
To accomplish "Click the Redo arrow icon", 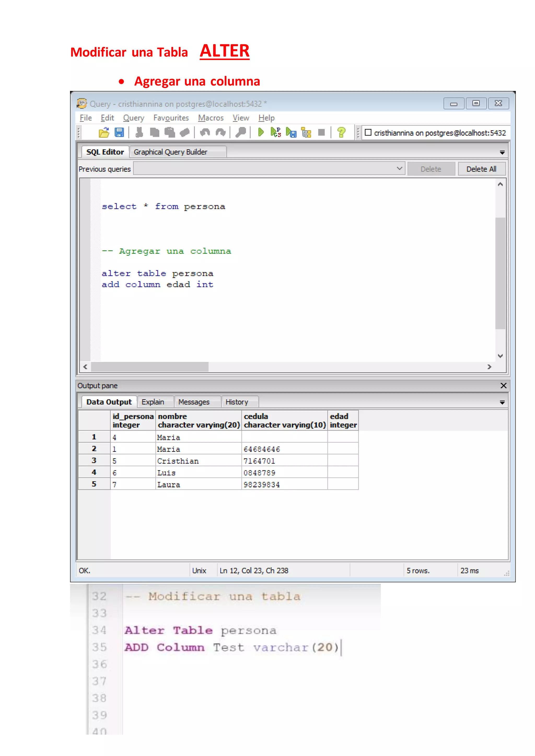I will [220, 132].
